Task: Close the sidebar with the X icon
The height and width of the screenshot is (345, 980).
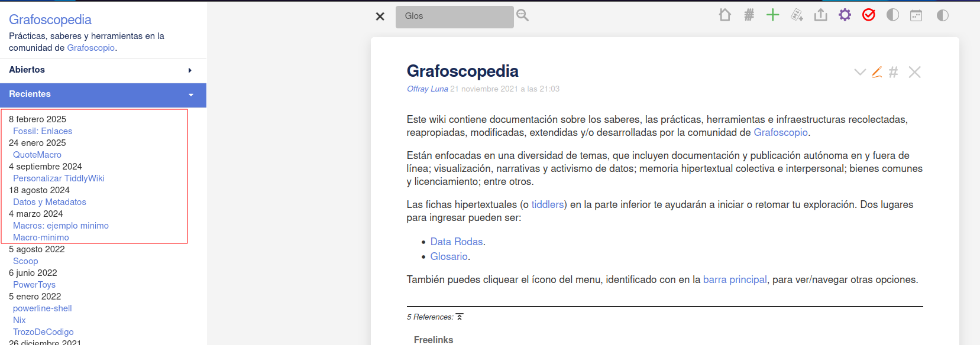Action: [x=380, y=17]
